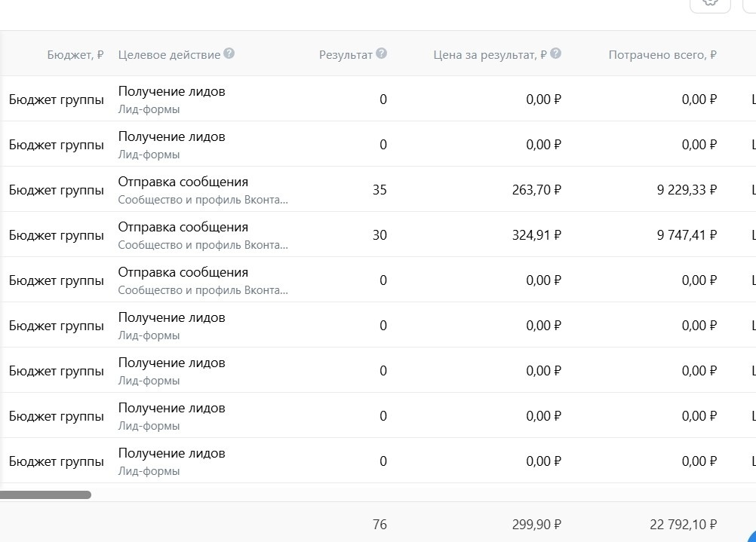The image size is (756, 542).
Task: Click help icon next to Целевое действие
Action: click(x=229, y=54)
